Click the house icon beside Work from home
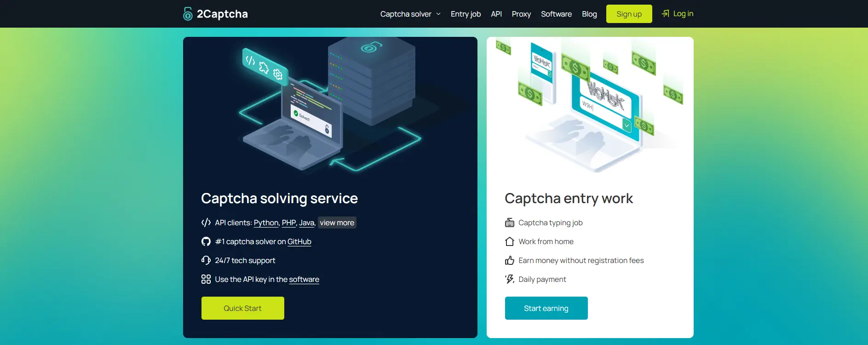Screen dimensions: 868x345 pos(510,242)
